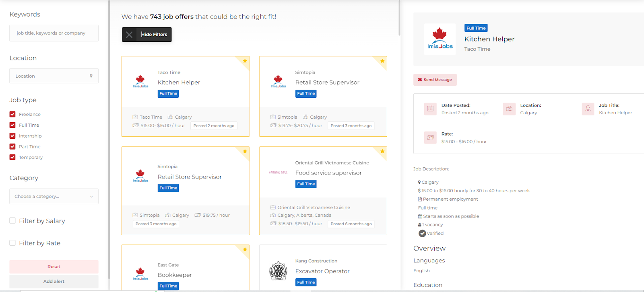Screen dimensions: 644x292
Task: Click the Date Posted calendar icon
Action: tap(430, 109)
